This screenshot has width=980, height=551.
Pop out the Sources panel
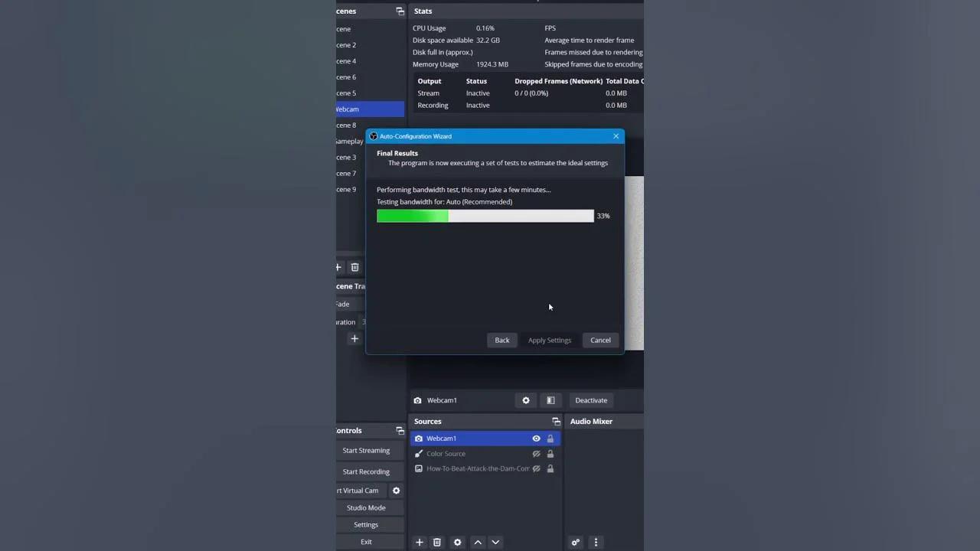557,421
